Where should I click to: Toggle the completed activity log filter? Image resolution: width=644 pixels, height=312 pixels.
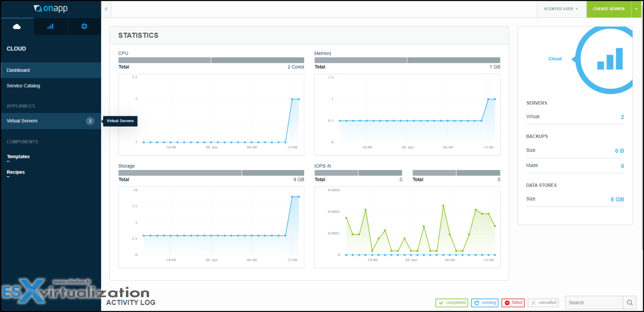coord(452,302)
